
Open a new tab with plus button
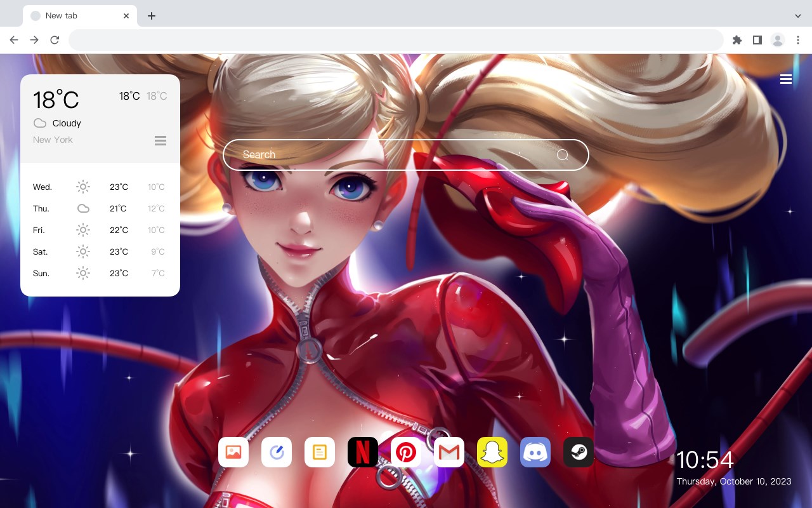[151, 16]
